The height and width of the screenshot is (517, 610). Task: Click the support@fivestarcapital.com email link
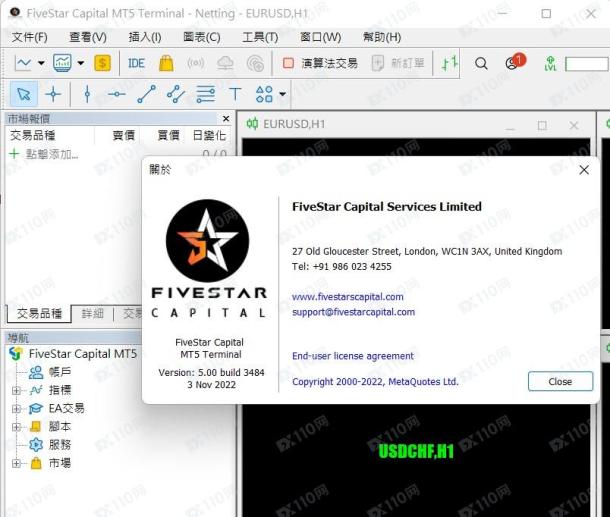(x=354, y=312)
